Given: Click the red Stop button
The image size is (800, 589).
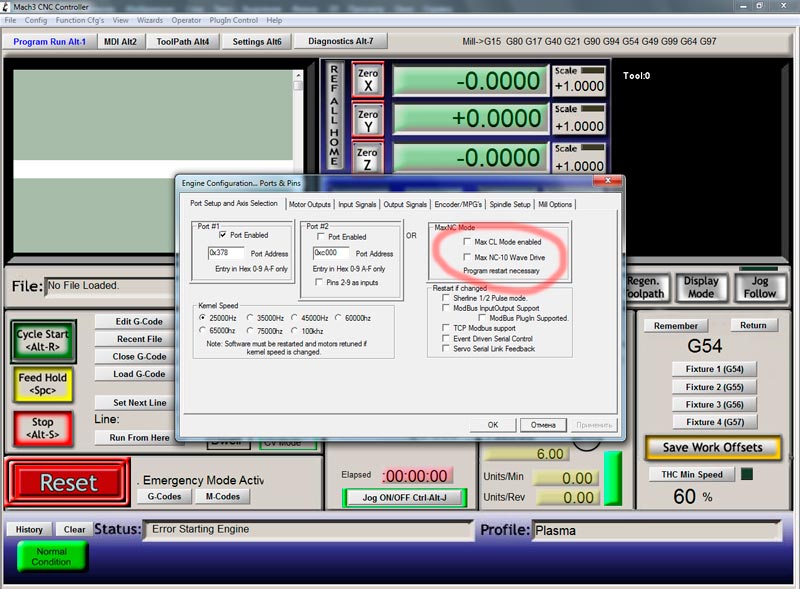Looking at the screenshot, I should click(43, 428).
